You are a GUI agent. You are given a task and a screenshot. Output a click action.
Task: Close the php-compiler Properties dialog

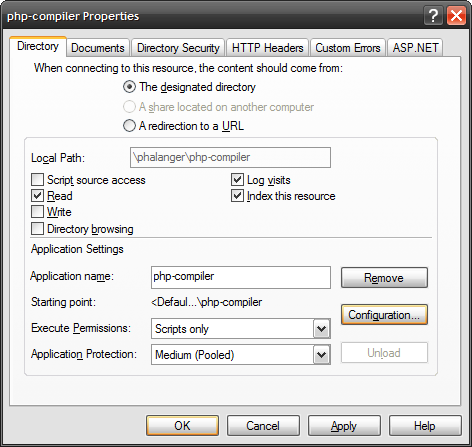point(456,16)
